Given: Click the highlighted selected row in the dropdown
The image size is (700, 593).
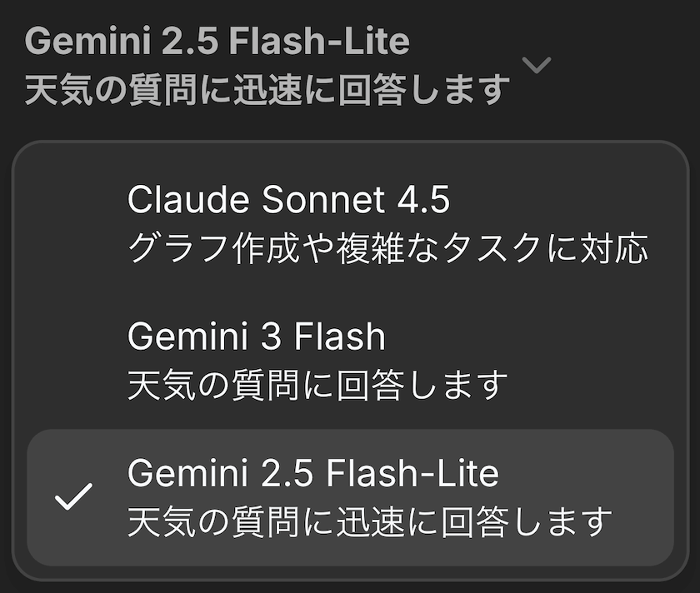Looking at the screenshot, I should (350, 497).
